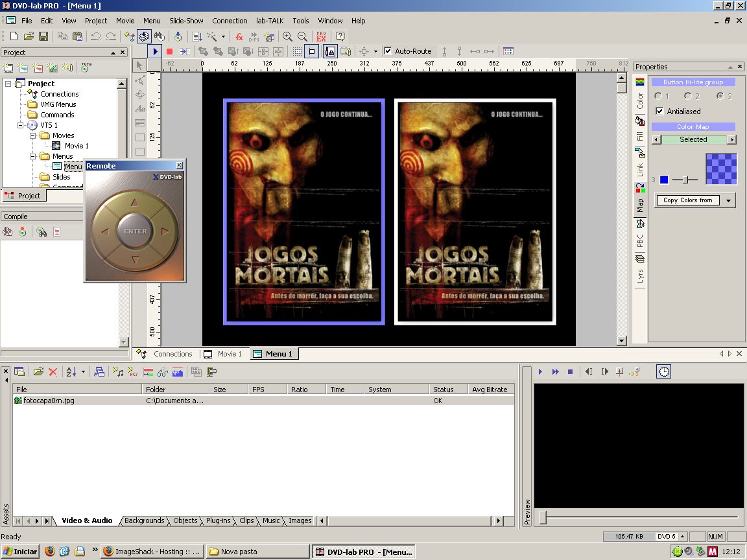Click the Remote's left arrow
Screen dimensions: 747x560
coord(105,231)
